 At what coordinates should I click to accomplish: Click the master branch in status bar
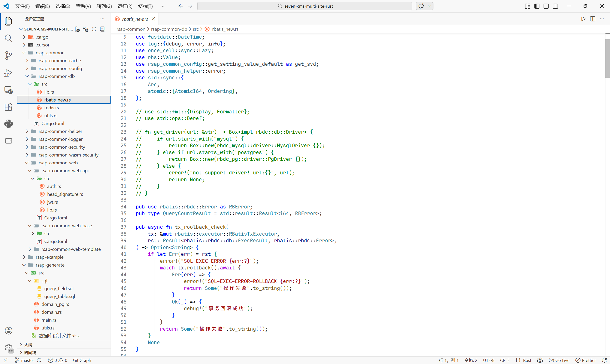[25, 360]
